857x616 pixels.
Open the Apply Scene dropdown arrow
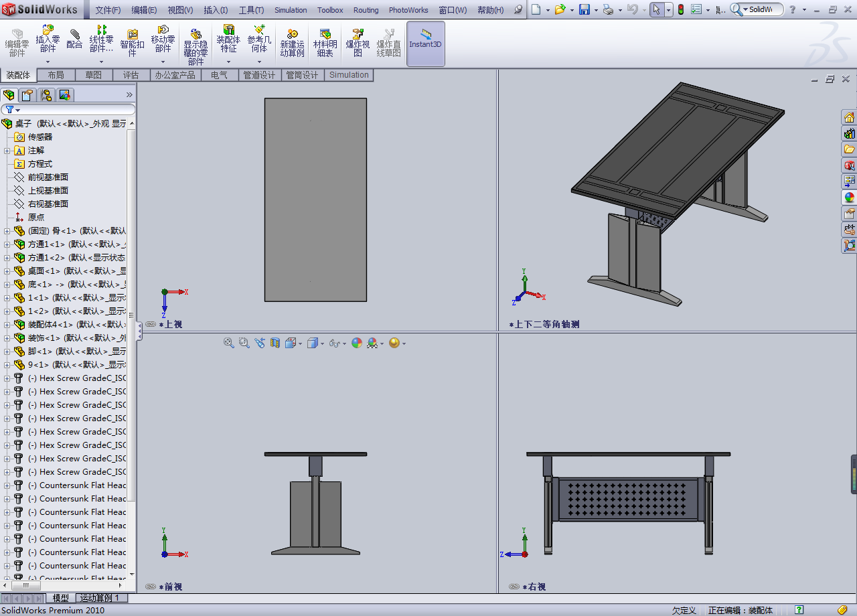coord(383,343)
